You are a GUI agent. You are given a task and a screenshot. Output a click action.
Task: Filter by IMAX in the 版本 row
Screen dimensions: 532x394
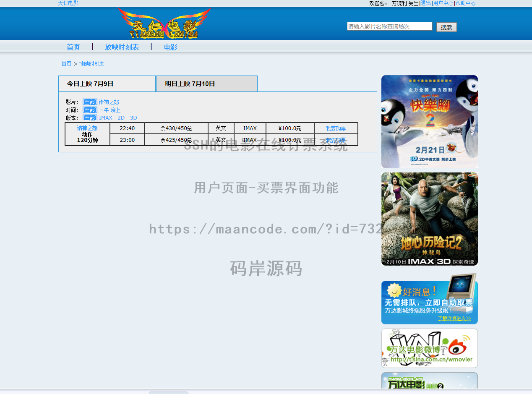tap(106, 118)
